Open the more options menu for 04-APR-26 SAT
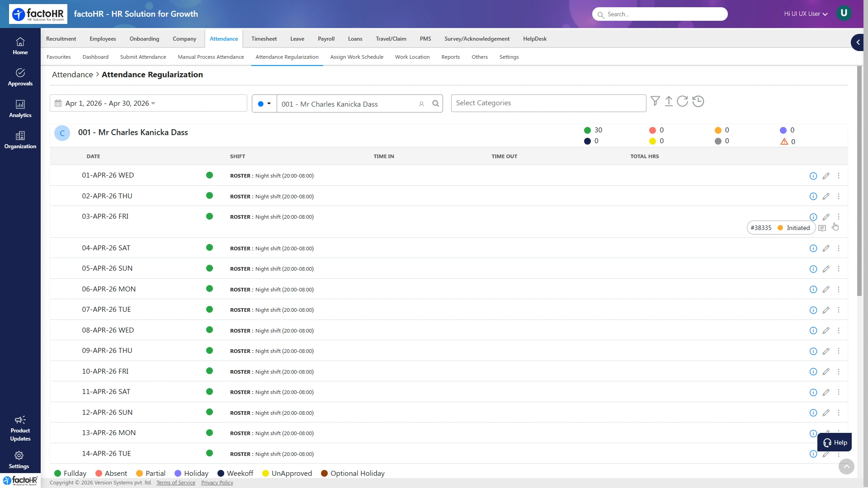The width and height of the screenshot is (868, 488). [x=839, y=249]
